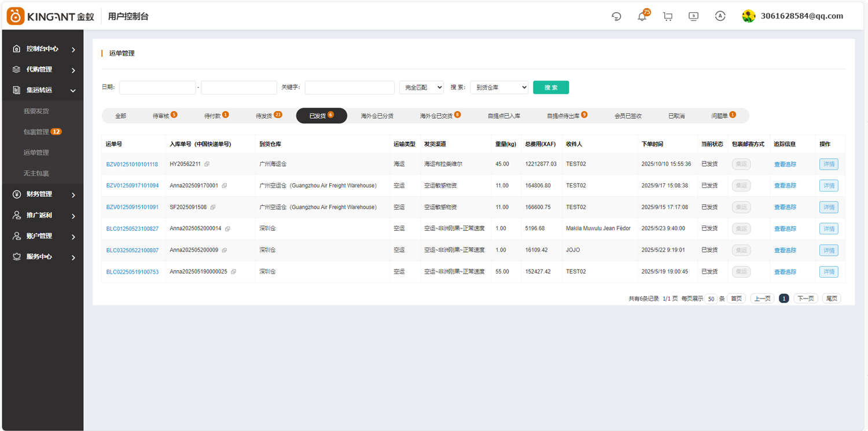Click the customer service headset icon

[x=616, y=16]
